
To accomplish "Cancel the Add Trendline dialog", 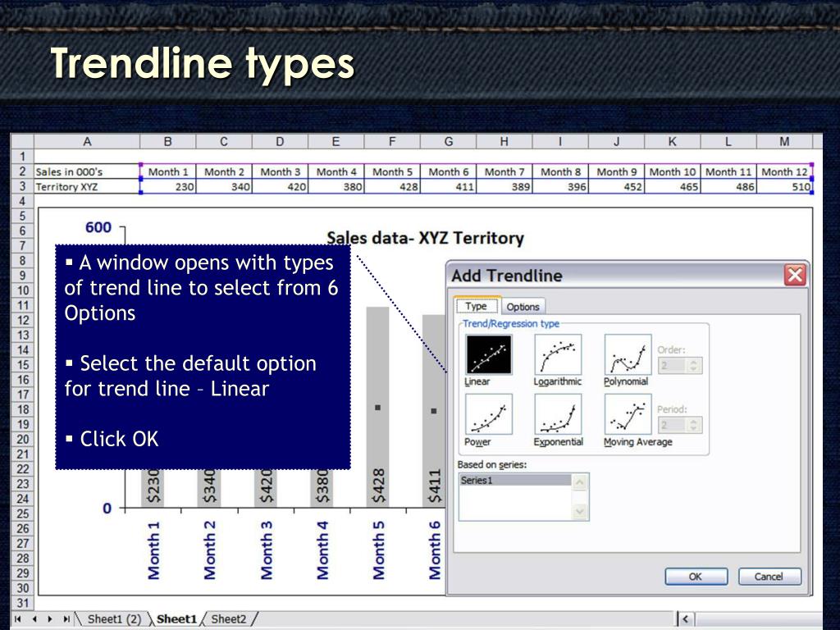I will [769, 577].
